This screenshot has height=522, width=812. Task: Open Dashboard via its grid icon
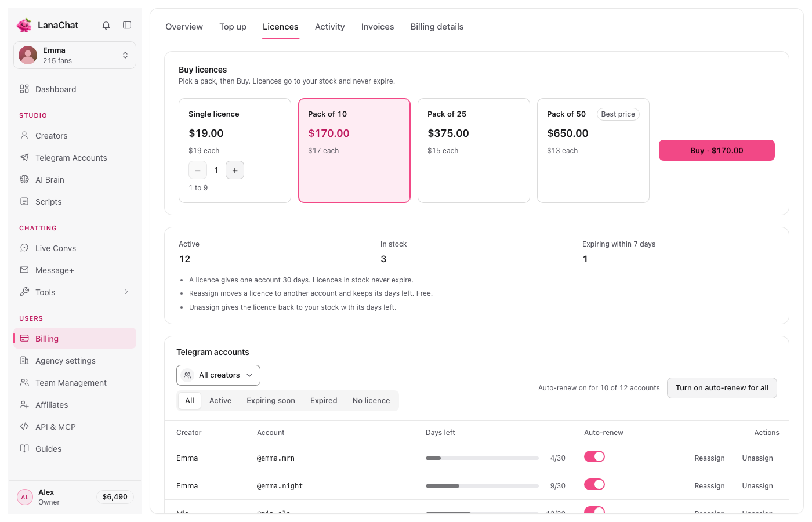click(24, 89)
